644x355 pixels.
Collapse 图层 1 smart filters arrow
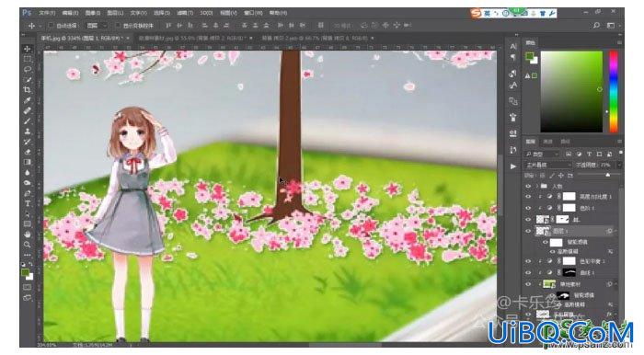coord(616,231)
